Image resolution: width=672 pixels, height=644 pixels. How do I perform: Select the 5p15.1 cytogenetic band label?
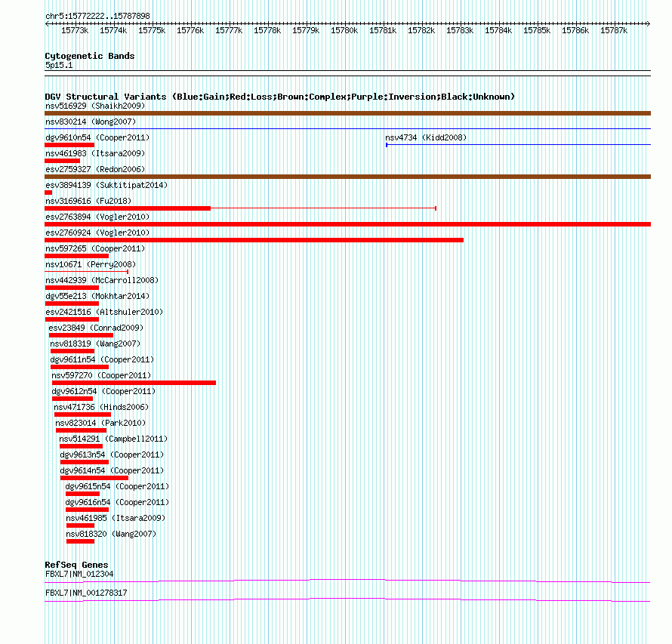pyautogui.click(x=59, y=65)
